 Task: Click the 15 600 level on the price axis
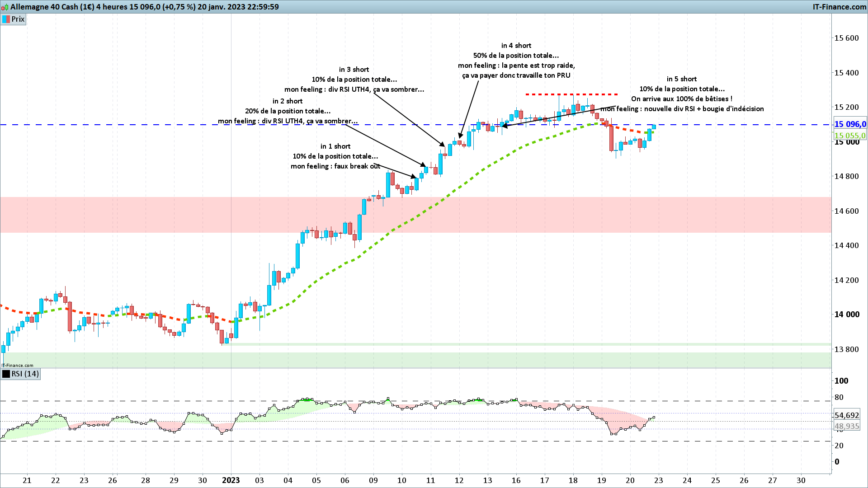[846, 38]
